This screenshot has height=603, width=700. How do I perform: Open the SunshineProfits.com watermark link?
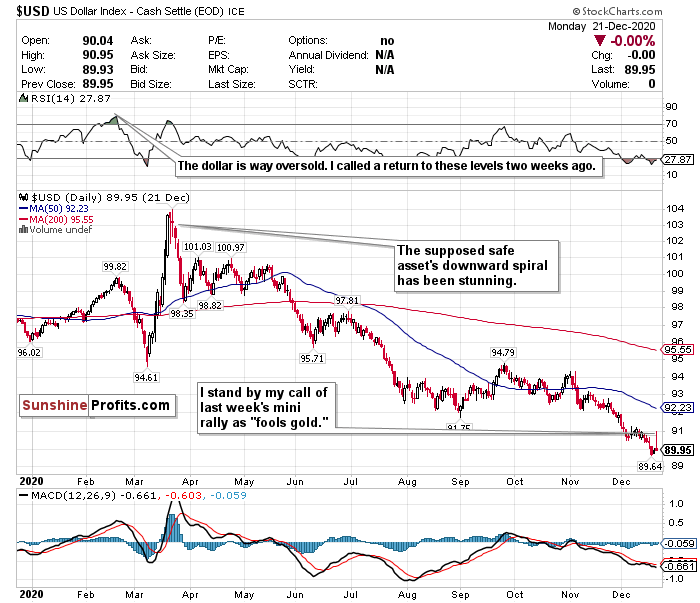tap(97, 405)
